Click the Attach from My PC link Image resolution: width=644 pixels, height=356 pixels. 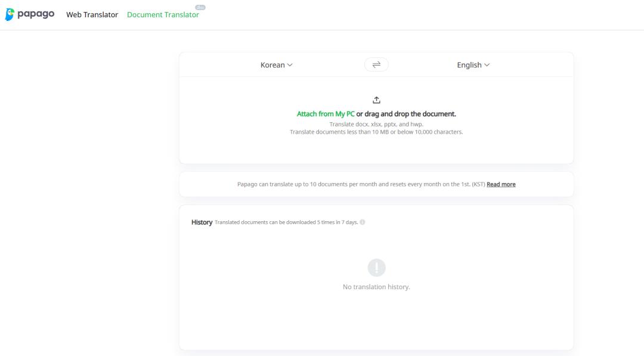[326, 114]
